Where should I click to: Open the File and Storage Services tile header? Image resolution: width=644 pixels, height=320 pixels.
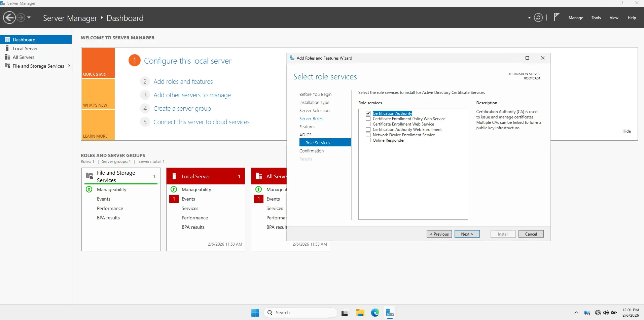point(121,176)
